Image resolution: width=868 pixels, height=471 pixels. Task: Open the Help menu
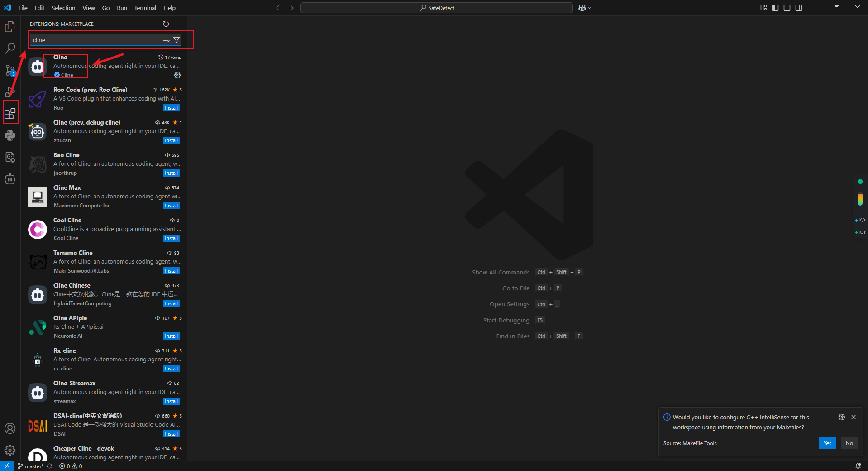point(170,8)
